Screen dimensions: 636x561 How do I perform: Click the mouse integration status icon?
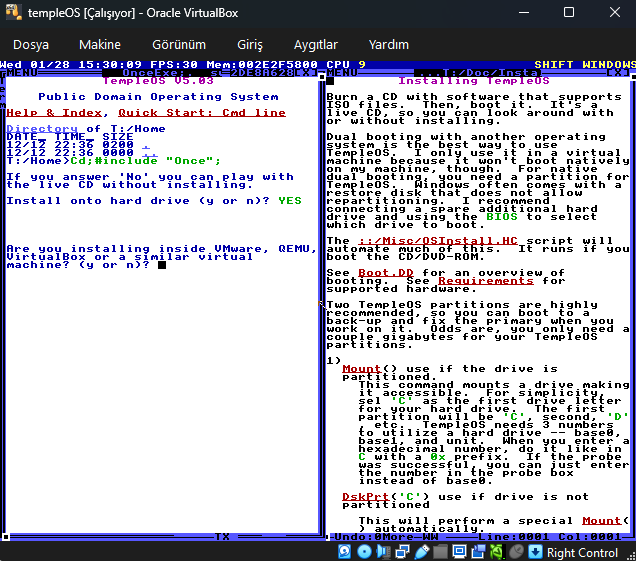[x=517, y=552]
